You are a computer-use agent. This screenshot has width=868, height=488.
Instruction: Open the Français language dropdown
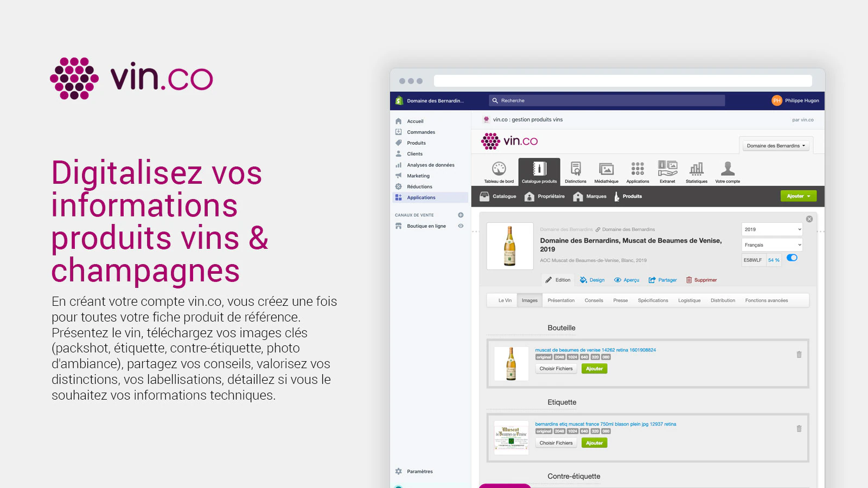[772, 245]
